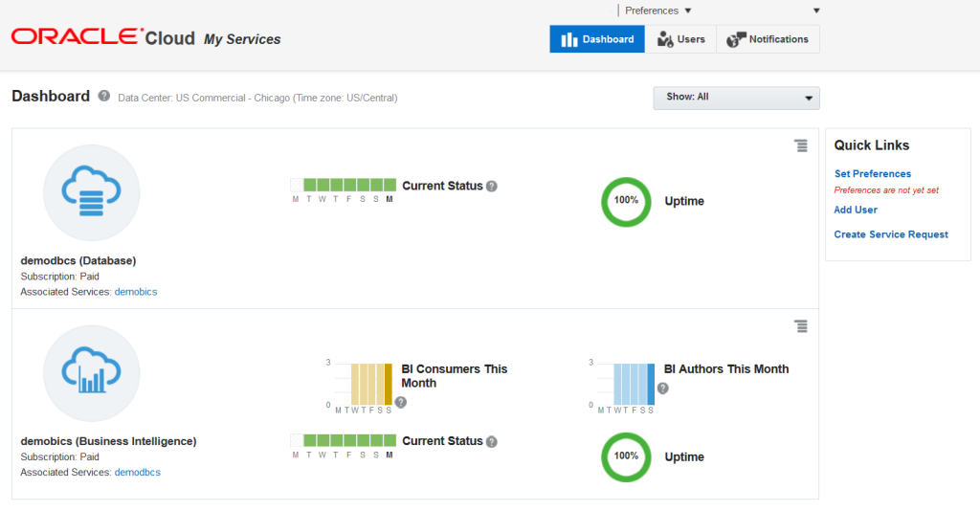Click the demodbcs Uptime label

pos(684,201)
